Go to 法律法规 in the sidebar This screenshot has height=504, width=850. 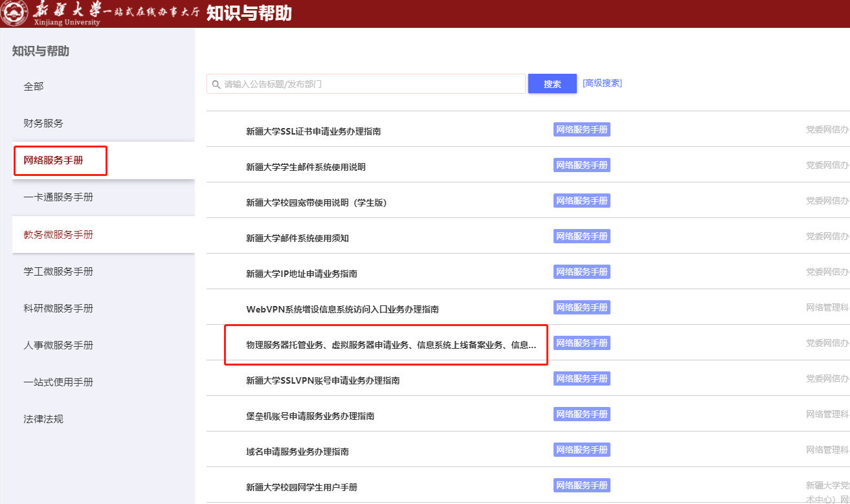pyautogui.click(x=43, y=419)
